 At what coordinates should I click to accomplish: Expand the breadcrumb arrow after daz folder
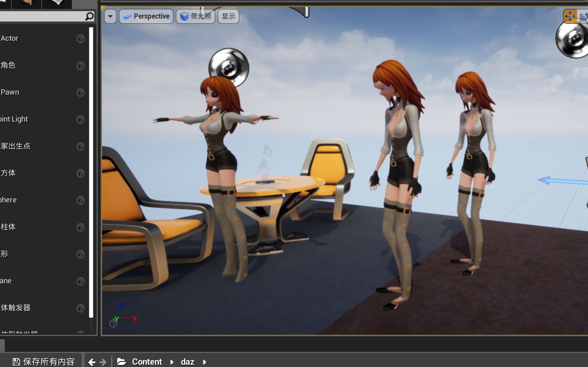pos(204,362)
